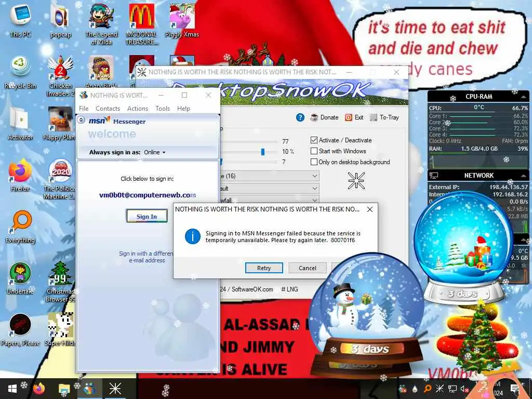Viewport: 532px width, 399px height.
Task: Close the sign-in error dialog
Action: [370, 209]
